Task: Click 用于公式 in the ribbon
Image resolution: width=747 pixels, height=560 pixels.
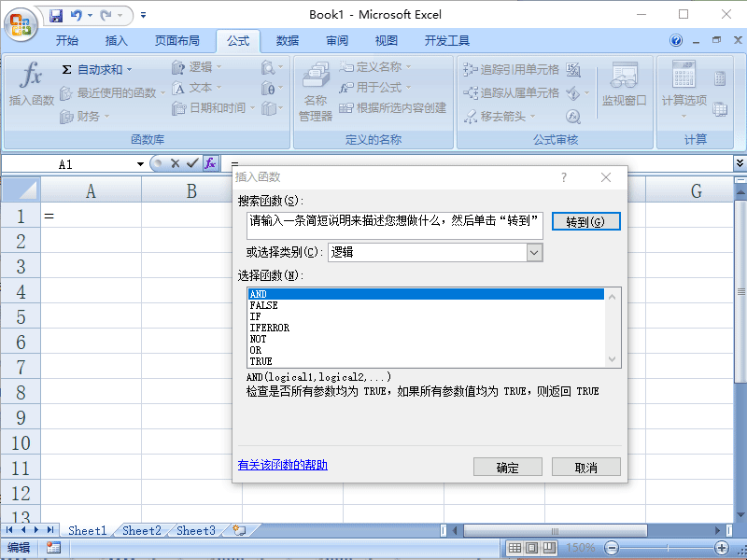Action: (x=375, y=88)
